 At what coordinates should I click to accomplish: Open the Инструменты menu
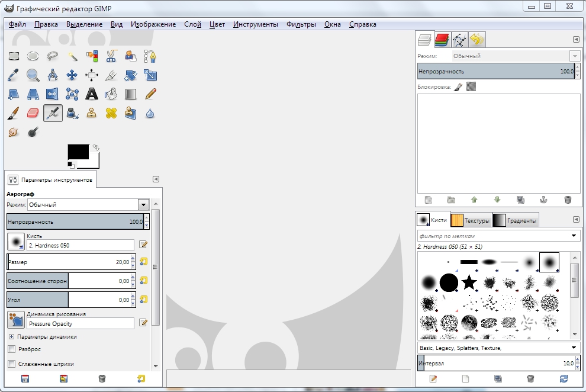tap(255, 24)
